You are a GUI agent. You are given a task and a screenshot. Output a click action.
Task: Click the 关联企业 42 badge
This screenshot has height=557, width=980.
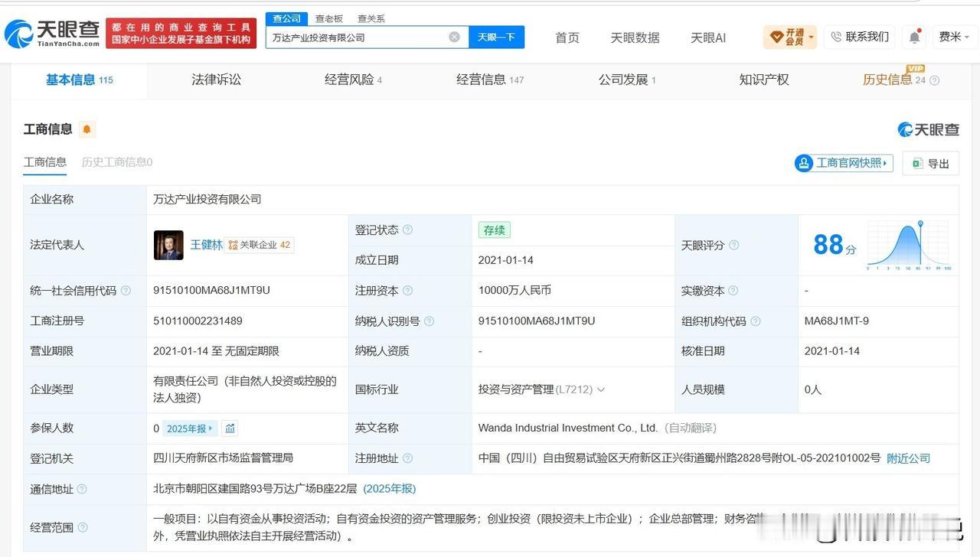260,245
